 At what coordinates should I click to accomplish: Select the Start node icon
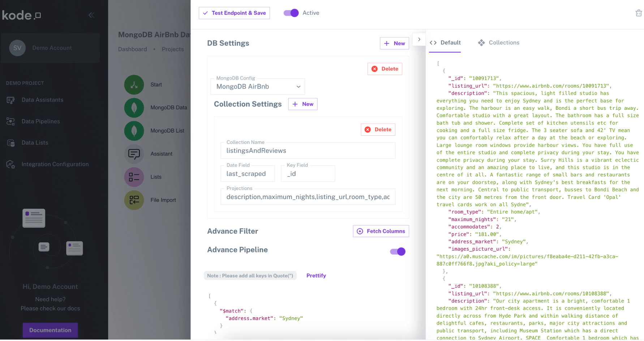[134, 85]
